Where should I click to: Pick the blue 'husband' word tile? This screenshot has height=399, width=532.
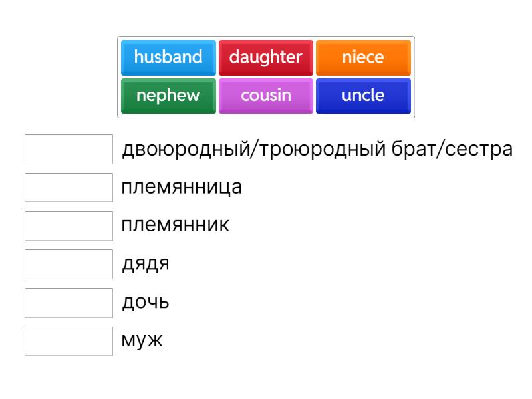(x=168, y=57)
